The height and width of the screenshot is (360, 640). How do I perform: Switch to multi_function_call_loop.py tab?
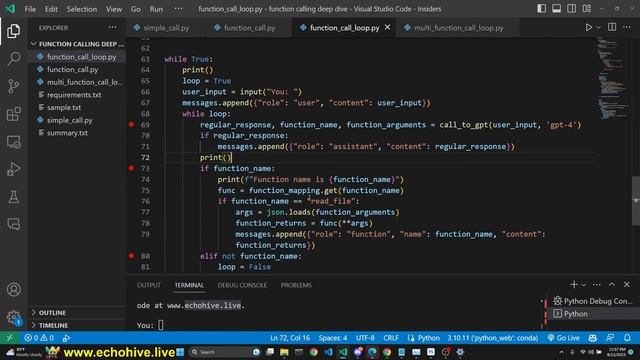coord(459,28)
